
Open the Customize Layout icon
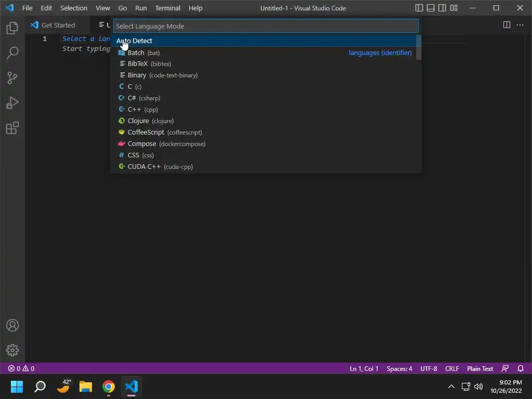[x=454, y=8]
